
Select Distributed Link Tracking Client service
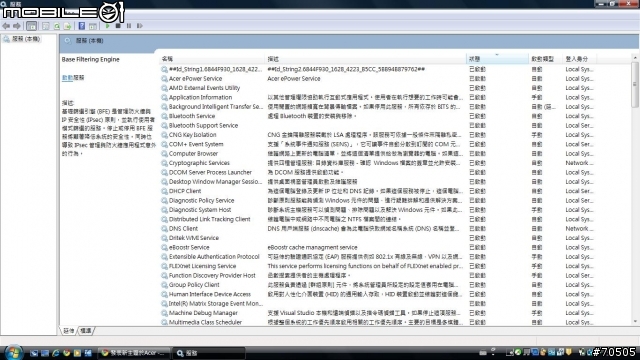click(x=378, y=220)
